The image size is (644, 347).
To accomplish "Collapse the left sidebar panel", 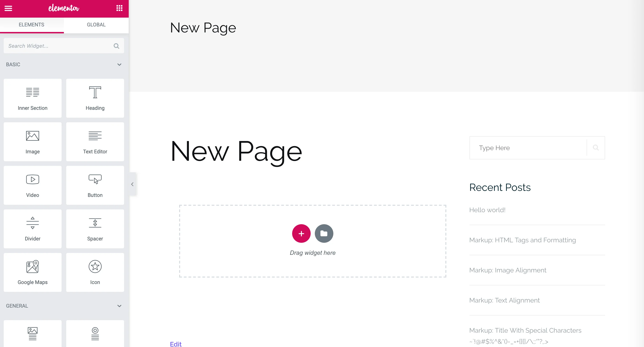I will 132,184.
